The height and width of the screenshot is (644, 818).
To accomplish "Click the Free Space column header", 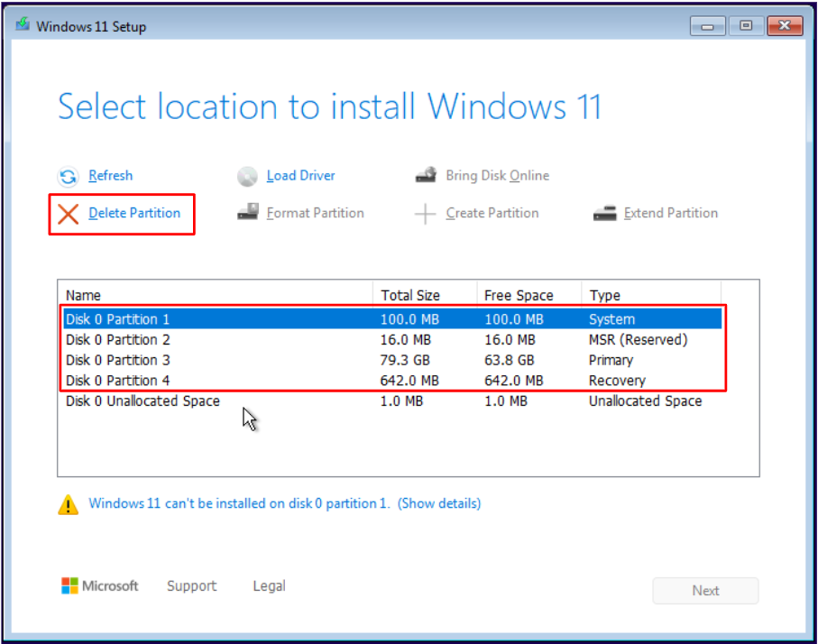I will 519,295.
